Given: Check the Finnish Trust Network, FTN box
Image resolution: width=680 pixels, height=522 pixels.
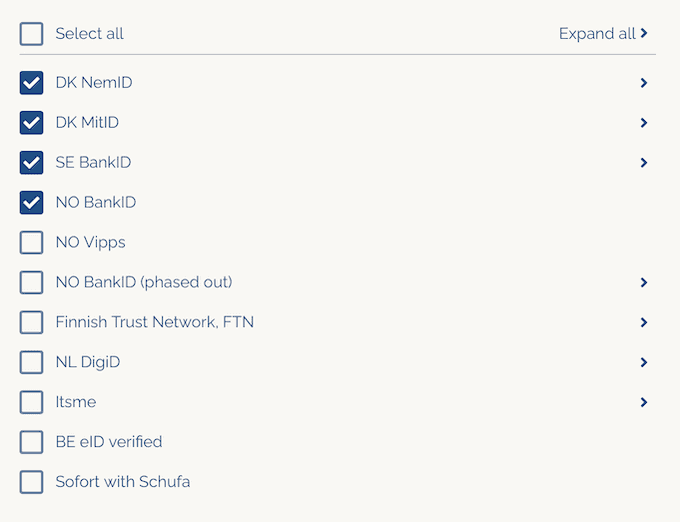Looking at the screenshot, I should point(32,323).
